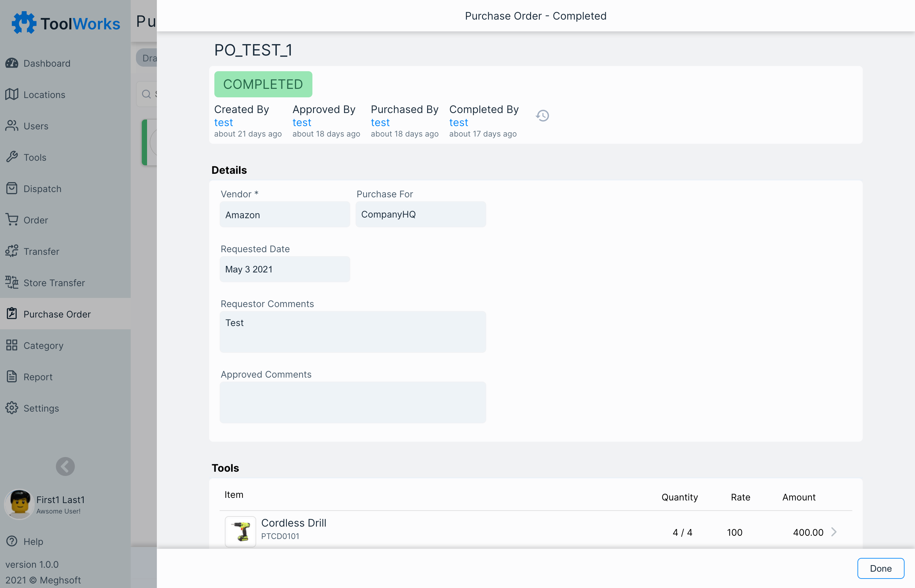
Task: Click the Dispatch bag icon
Action: click(12, 188)
